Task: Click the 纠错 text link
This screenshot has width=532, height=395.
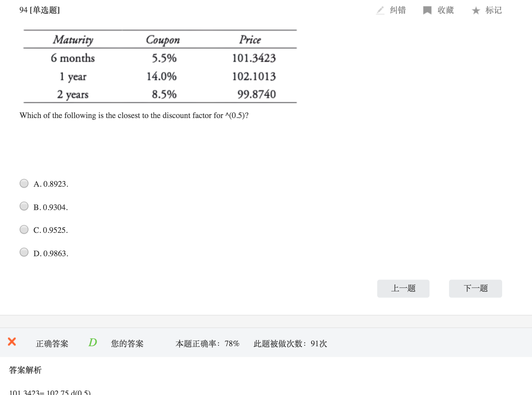Action: 398,10
